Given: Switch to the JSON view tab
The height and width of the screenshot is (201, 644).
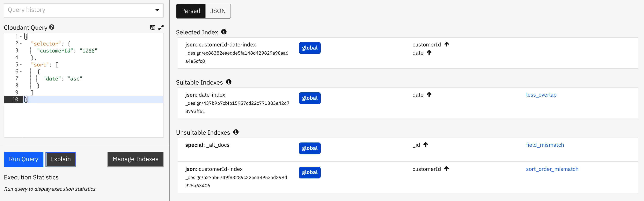Looking at the screenshot, I should [x=218, y=11].
